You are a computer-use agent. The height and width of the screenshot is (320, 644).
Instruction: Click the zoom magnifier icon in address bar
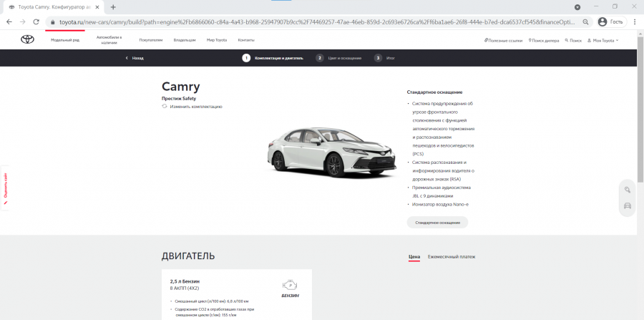coord(585,21)
